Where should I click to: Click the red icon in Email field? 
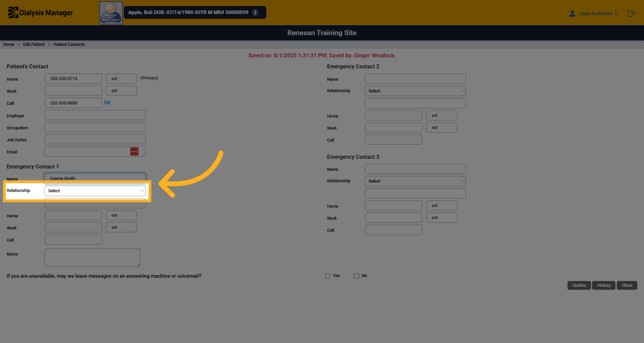134,152
